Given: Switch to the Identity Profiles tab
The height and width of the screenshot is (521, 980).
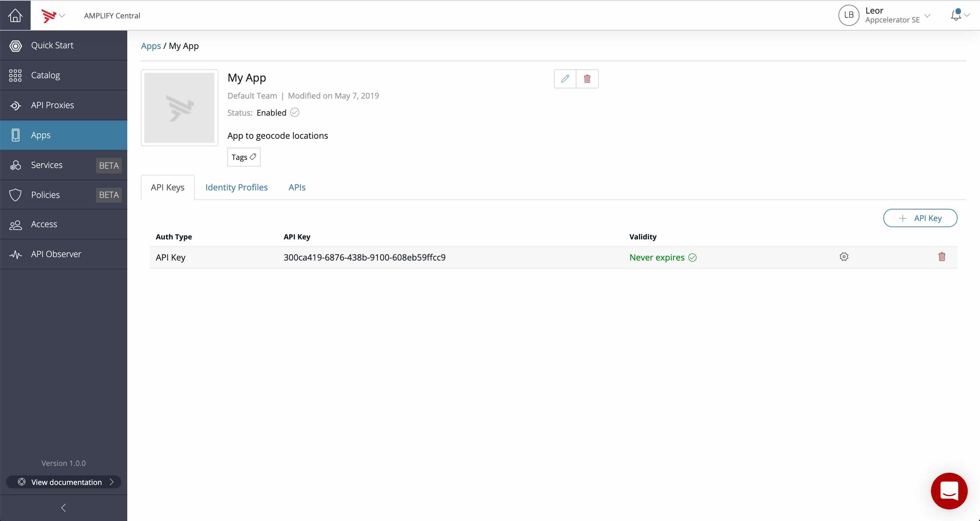Looking at the screenshot, I should click(x=236, y=187).
